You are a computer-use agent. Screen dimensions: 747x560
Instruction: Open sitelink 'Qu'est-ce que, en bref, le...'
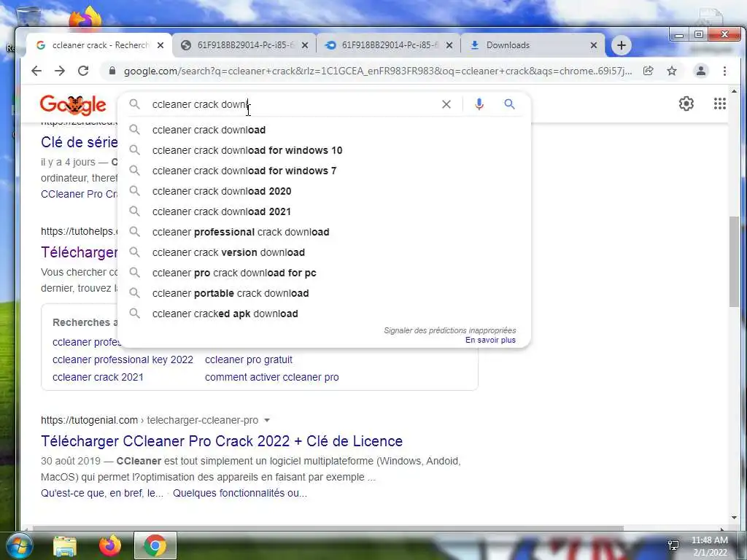102,494
